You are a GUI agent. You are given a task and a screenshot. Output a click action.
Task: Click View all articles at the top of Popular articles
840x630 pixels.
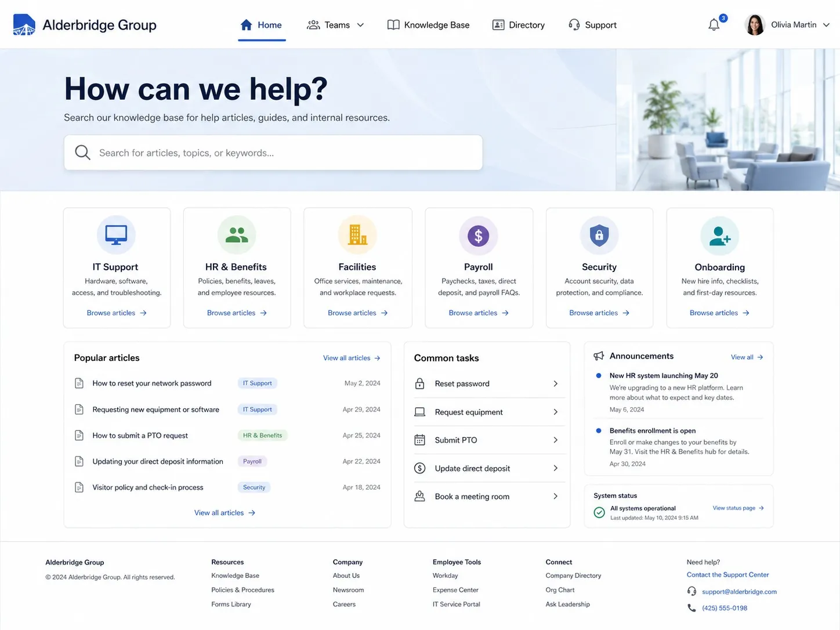(x=352, y=358)
